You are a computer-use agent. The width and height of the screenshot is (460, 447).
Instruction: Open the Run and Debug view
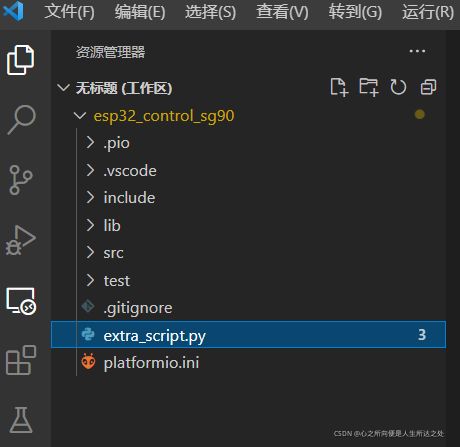(21, 240)
